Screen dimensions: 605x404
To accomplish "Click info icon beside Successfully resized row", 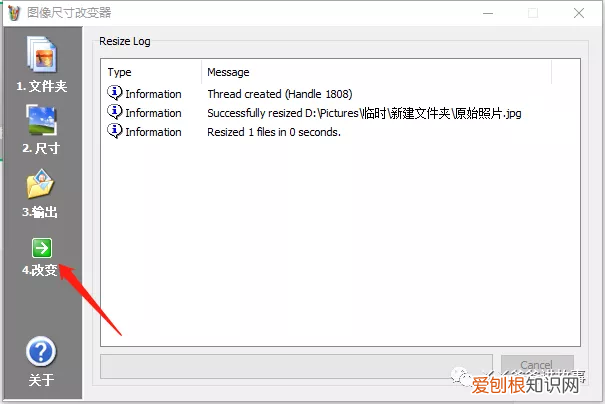I will (x=115, y=112).
